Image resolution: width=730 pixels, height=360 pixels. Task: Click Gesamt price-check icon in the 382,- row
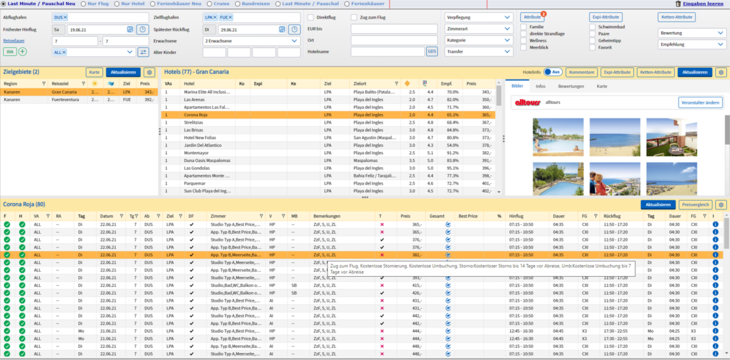pos(447,255)
